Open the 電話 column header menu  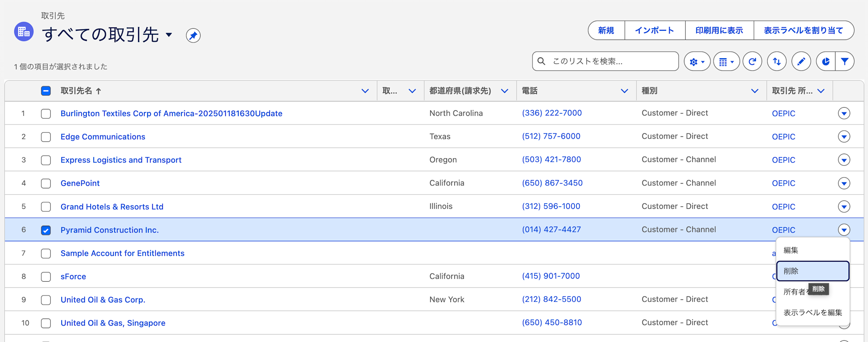click(x=624, y=91)
